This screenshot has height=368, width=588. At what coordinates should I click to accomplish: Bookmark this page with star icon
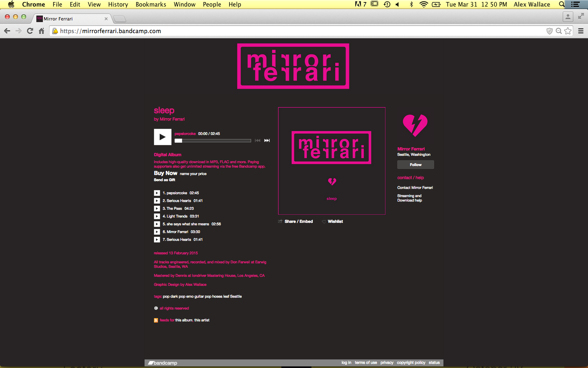[x=568, y=31]
